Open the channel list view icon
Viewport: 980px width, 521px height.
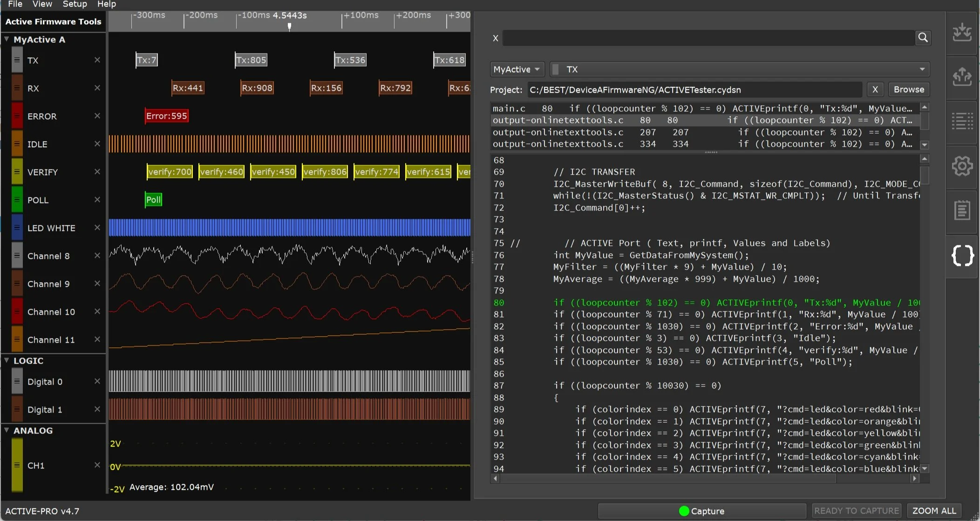tap(961, 120)
